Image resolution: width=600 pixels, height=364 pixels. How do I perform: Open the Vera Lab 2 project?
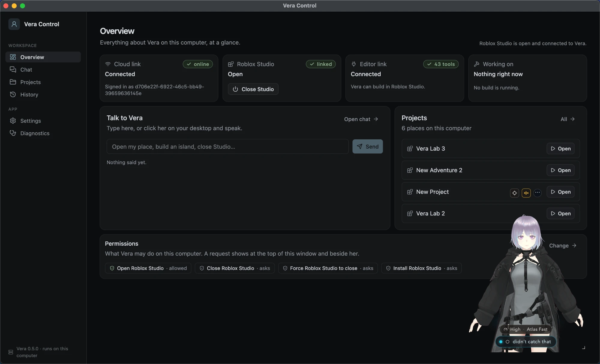point(560,213)
